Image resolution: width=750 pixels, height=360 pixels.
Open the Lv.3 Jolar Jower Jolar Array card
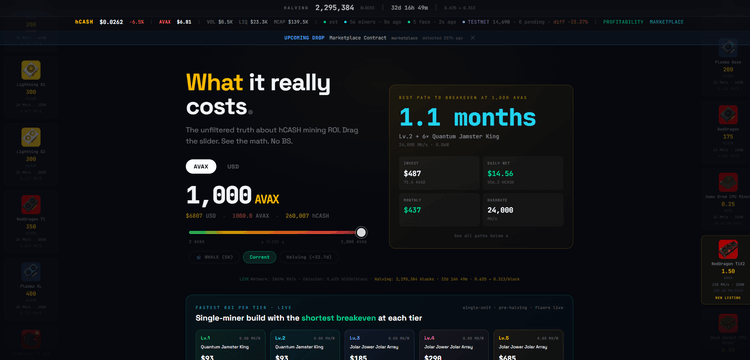coord(379,345)
